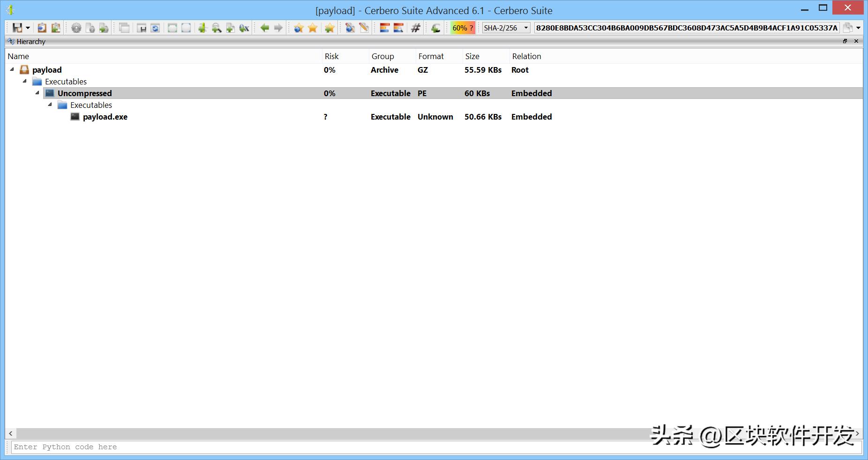Select the payload root archive row
The height and width of the screenshot is (460, 868).
pos(434,70)
